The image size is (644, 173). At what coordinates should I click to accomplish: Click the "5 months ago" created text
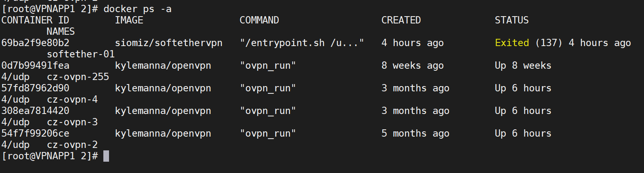415,133
